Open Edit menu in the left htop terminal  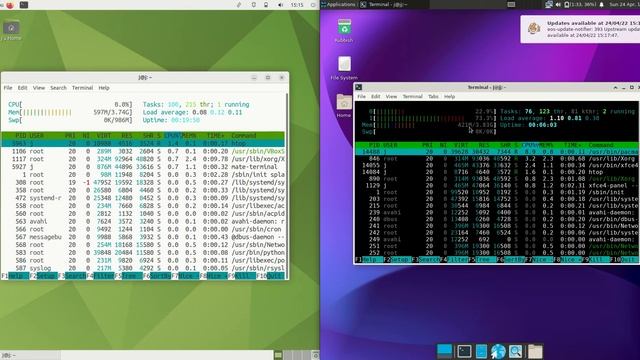point(22,88)
